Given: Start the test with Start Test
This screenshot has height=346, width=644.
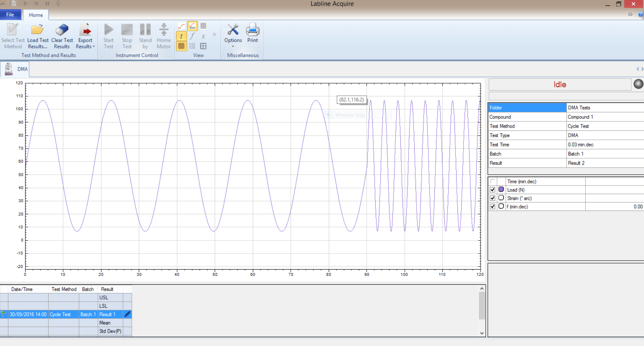Looking at the screenshot, I should [108, 35].
